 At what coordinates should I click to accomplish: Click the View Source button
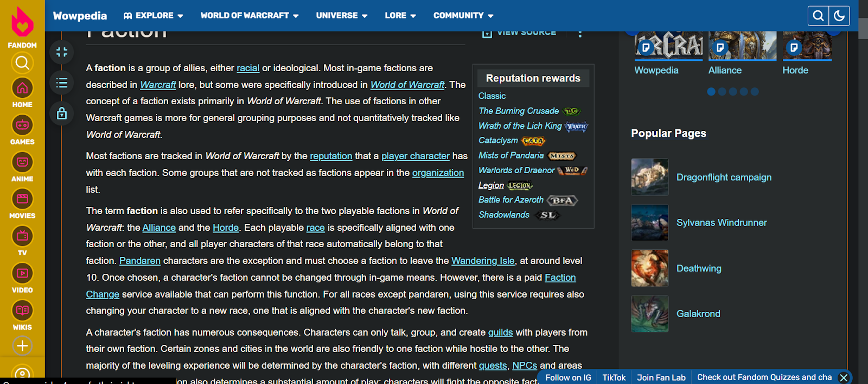[519, 33]
